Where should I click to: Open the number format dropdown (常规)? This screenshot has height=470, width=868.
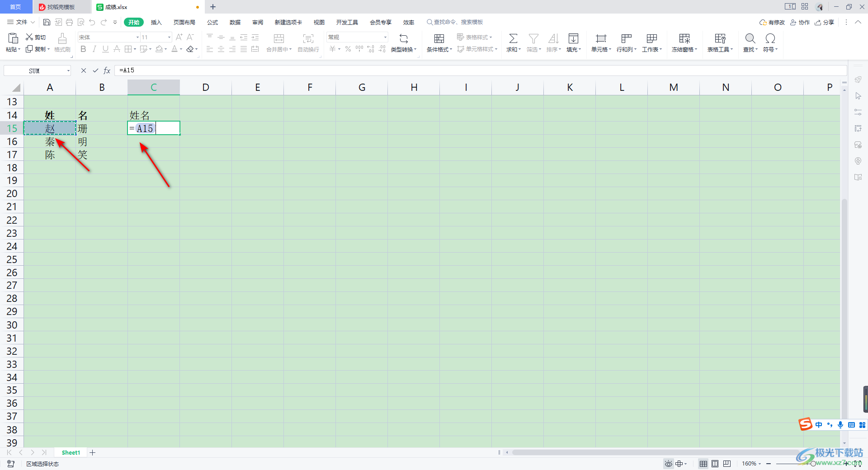(x=385, y=37)
